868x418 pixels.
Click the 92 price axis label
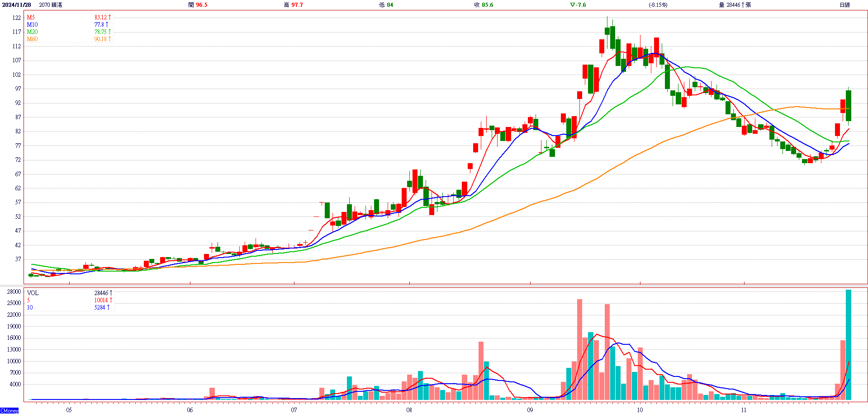pos(18,103)
